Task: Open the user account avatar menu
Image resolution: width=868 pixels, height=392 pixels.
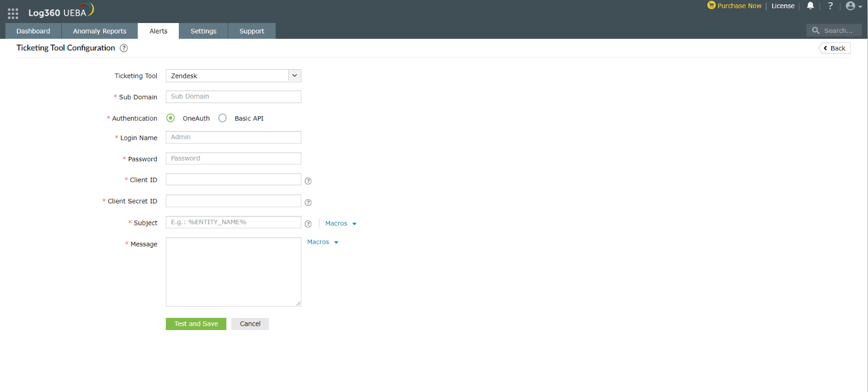Action: [853, 6]
